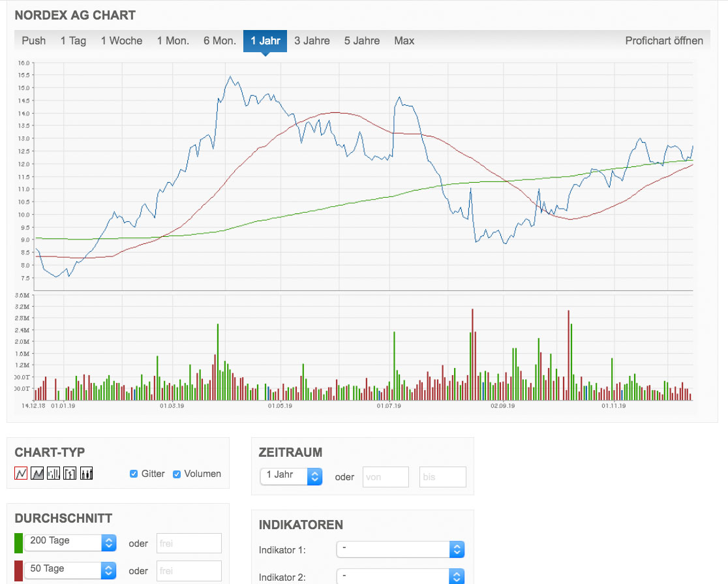Screen dimensions: 728x584
Task: Uncheck the Volumen checkbox
Action: coord(176,474)
